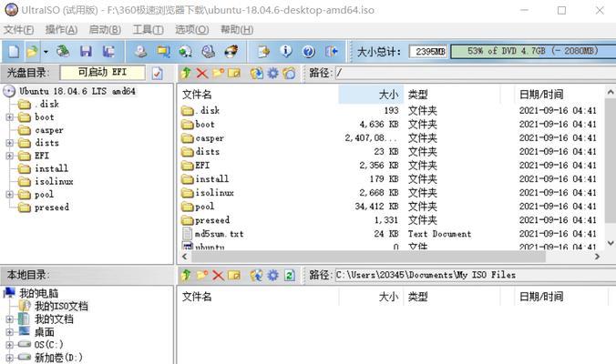Select isolinux folder in disc tree
The image size is (616, 364).
(x=54, y=182)
